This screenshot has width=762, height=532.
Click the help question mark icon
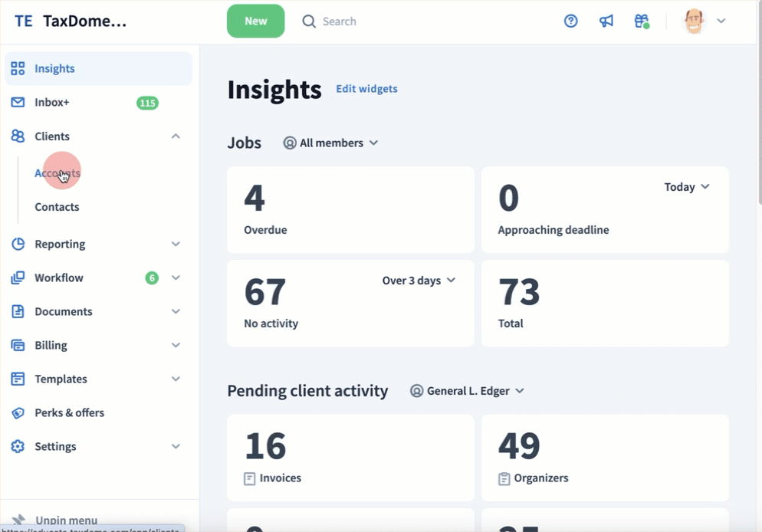click(570, 21)
